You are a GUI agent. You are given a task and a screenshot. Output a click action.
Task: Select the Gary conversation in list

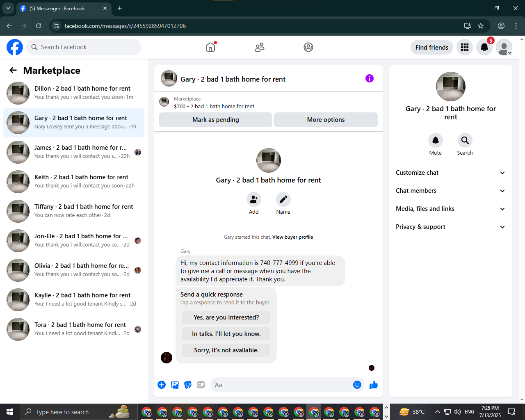74,123
